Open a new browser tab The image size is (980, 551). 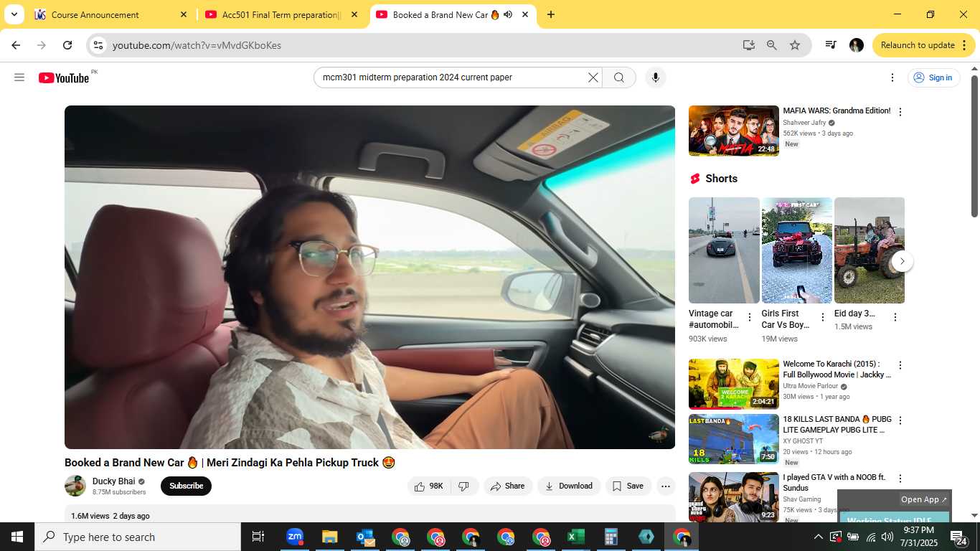coord(550,14)
